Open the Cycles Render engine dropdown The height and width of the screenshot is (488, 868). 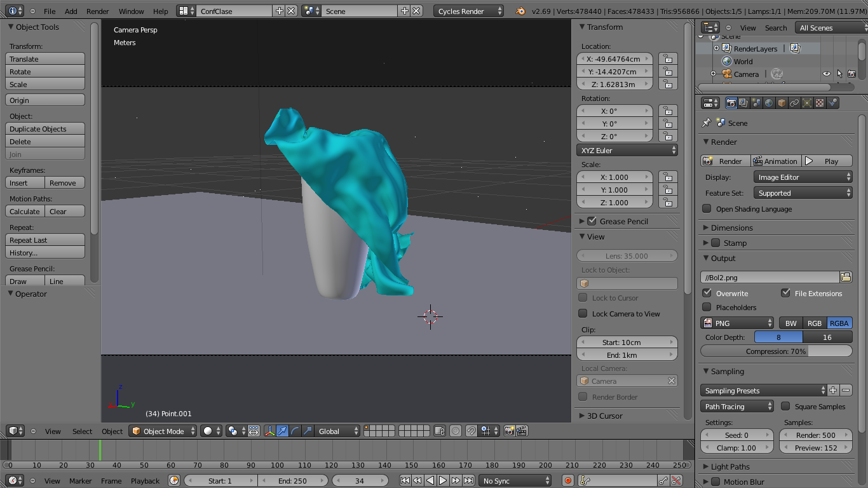pyautogui.click(x=468, y=11)
